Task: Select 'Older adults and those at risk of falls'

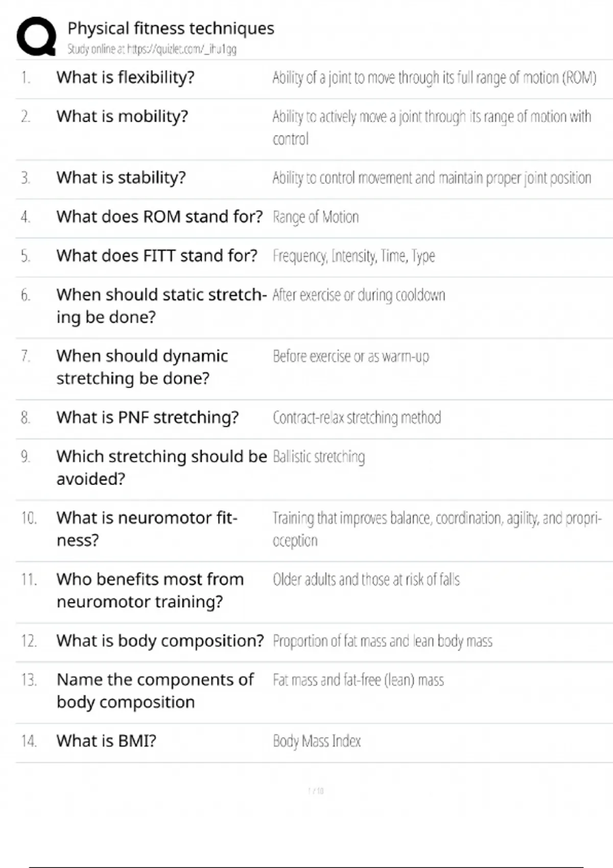Action: (x=366, y=580)
